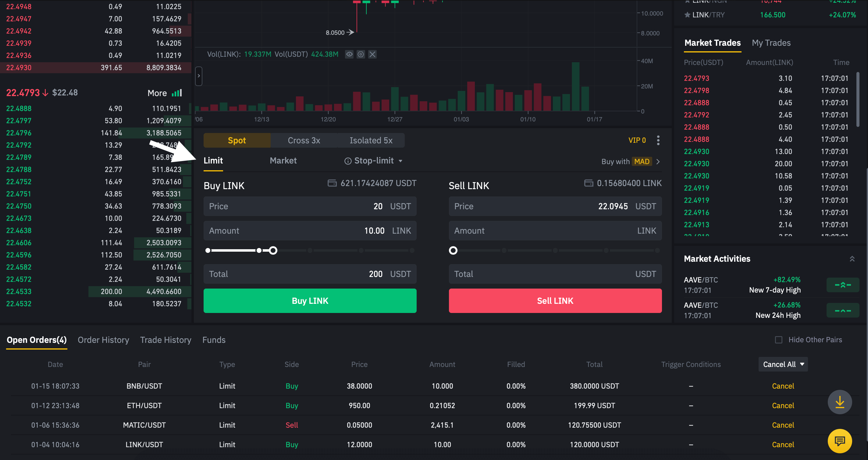Click the MAD currency badge

(x=642, y=162)
